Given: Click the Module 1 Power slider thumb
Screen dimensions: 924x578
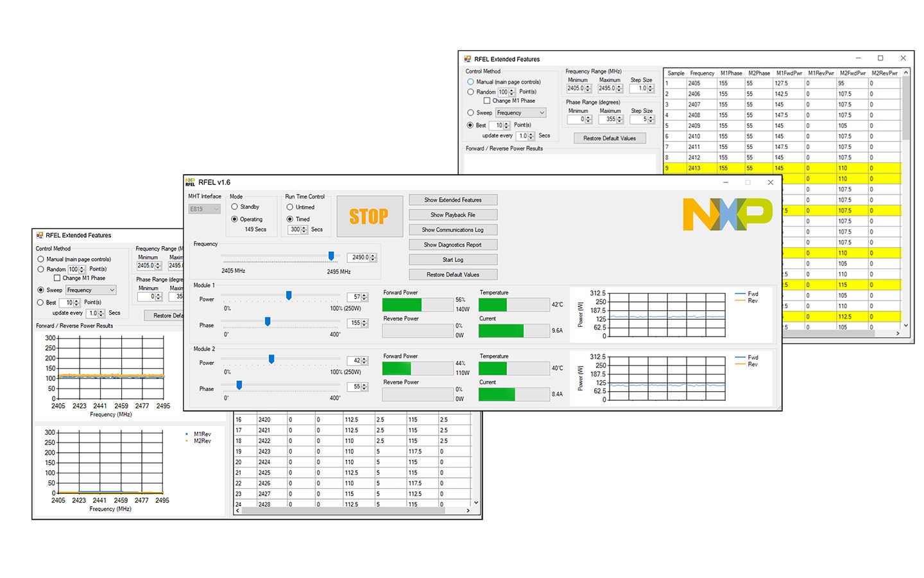Looking at the screenshot, I should click(289, 295).
